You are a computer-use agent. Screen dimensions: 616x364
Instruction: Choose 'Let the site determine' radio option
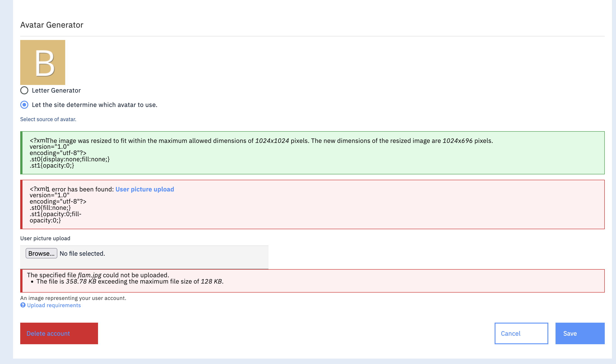pos(24,105)
